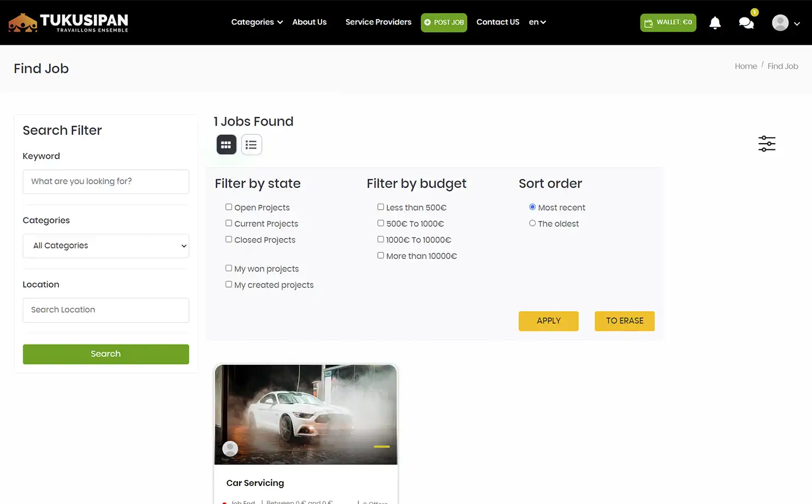Screen dimensions: 812x504
Task: Click the Car Servicing job thumbnail
Action: pos(305,414)
